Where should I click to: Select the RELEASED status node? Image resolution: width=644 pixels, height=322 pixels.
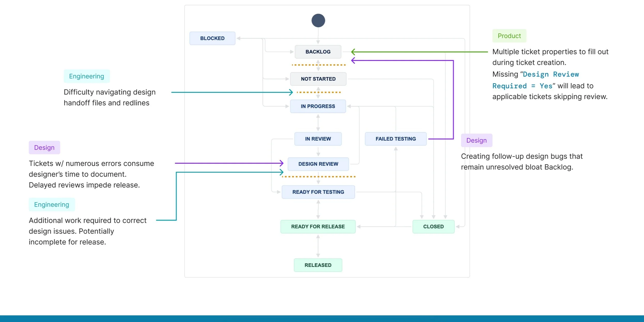(x=318, y=265)
